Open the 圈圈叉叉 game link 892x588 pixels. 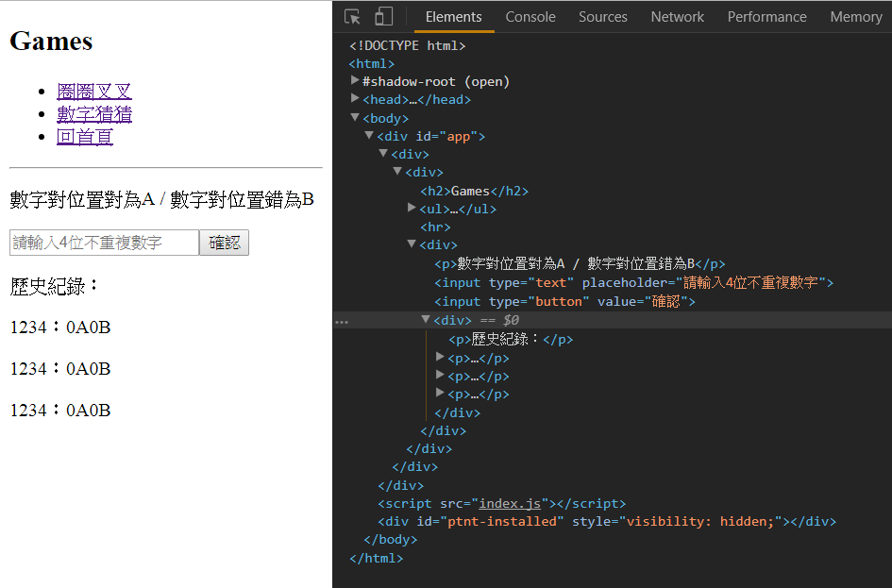pos(93,91)
